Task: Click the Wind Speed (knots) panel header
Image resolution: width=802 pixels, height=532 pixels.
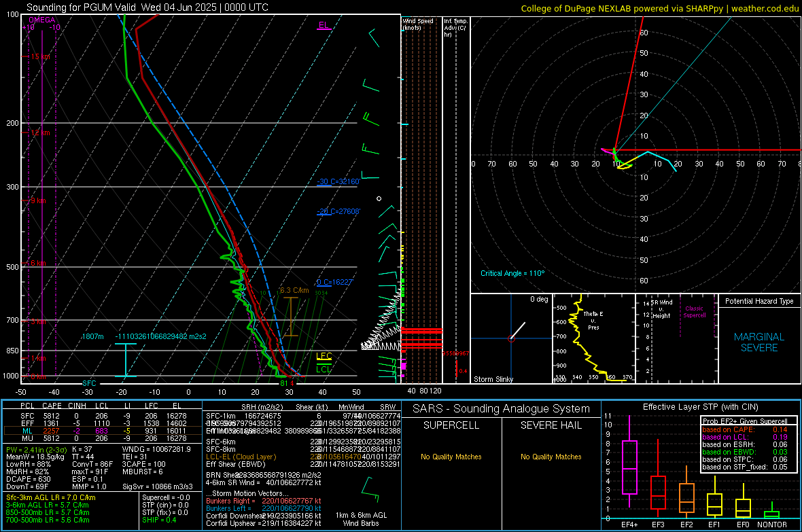Action: [x=418, y=24]
